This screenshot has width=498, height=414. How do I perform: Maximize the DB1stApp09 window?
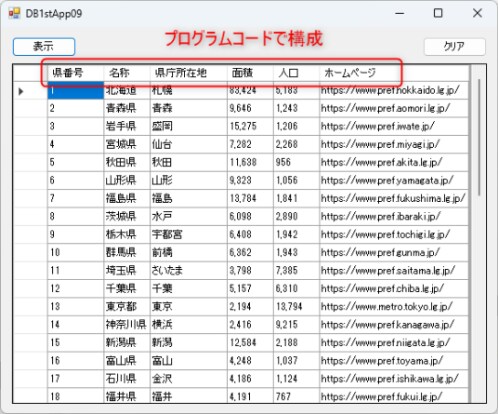pos(438,13)
